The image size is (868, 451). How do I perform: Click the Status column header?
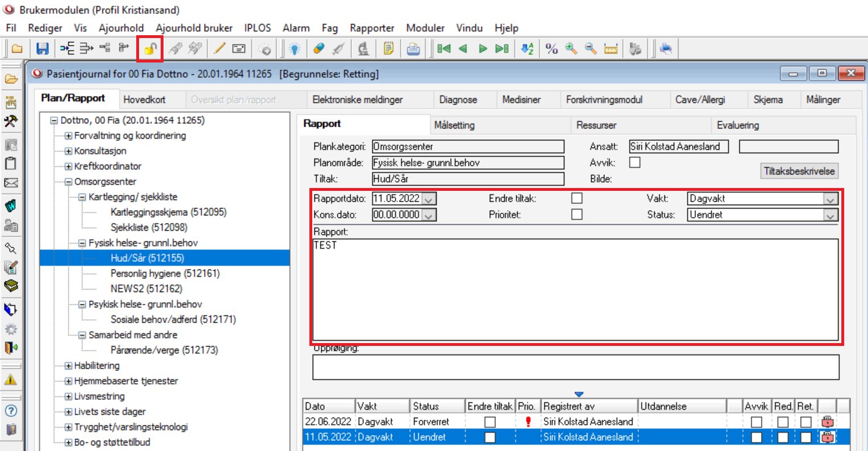[438, 406]
